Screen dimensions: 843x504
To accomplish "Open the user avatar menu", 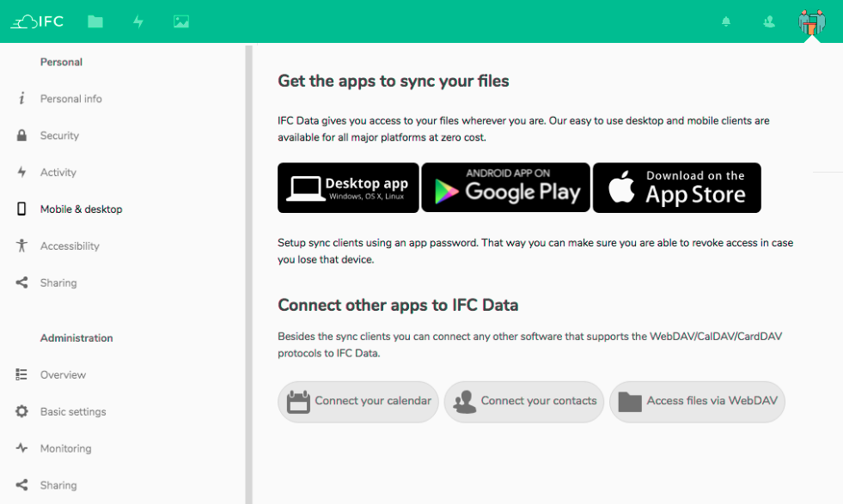I will point(811,21).
